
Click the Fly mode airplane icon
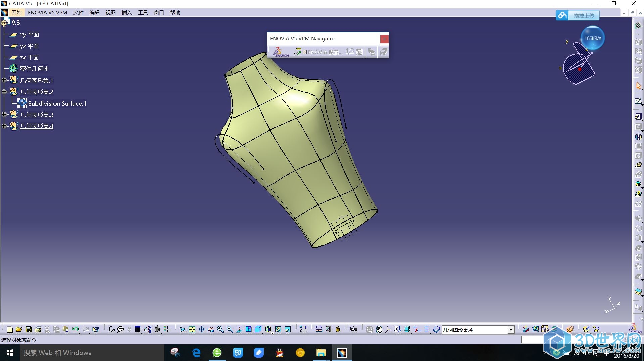182,329
